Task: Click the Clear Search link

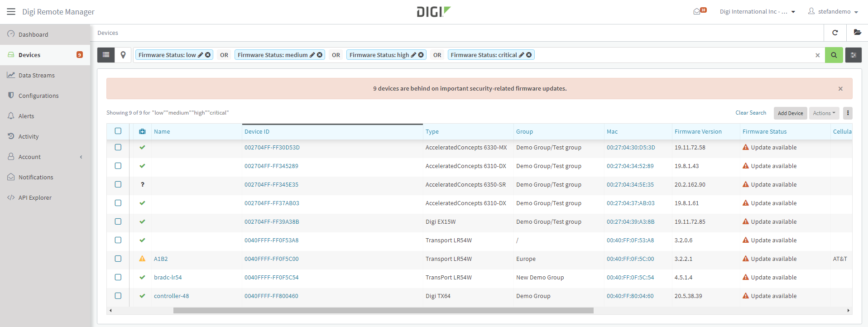Action: point(751,113)
